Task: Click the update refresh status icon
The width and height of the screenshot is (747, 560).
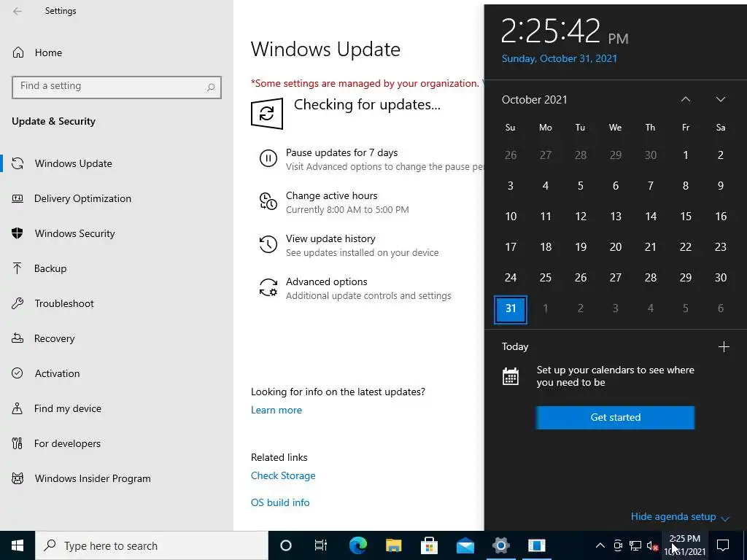Action: [267, 113]
